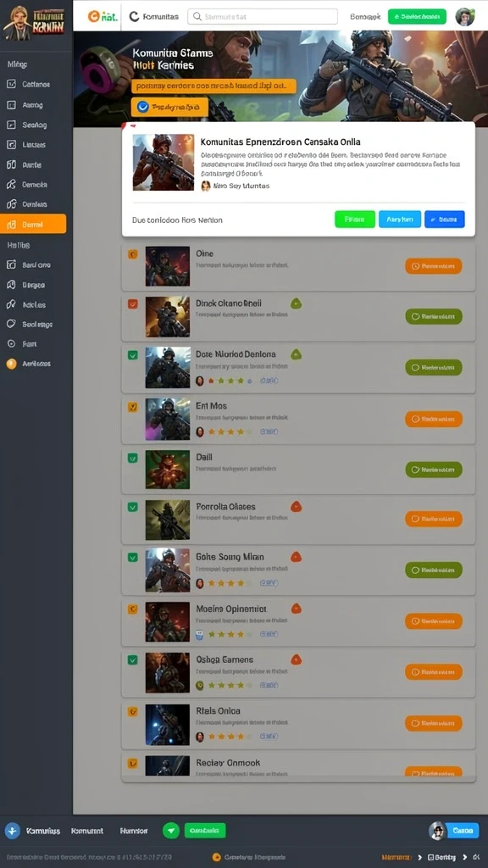Toggle the checkbox for Dote Nlioriod Denlona
Image resolution: width=488 pixels, height=868 pixels.
133,355
